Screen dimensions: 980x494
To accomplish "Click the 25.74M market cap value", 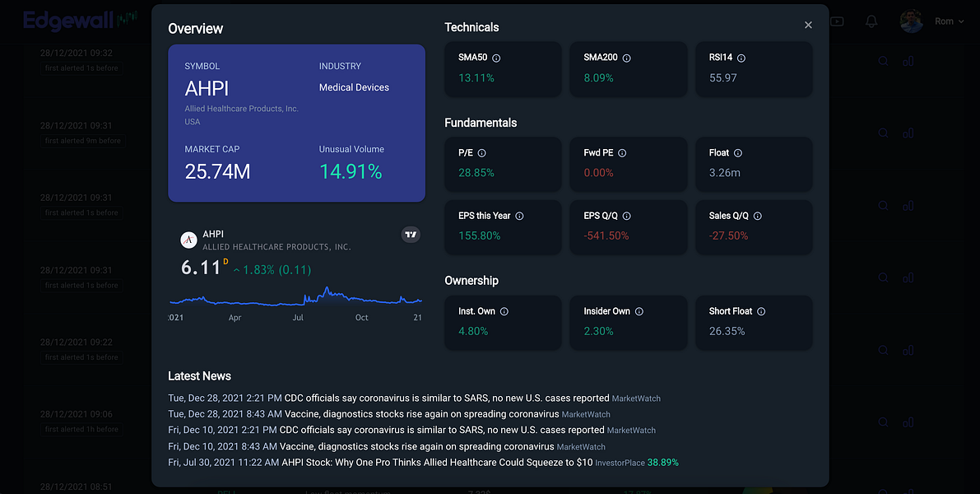I will tap(217, 171).
